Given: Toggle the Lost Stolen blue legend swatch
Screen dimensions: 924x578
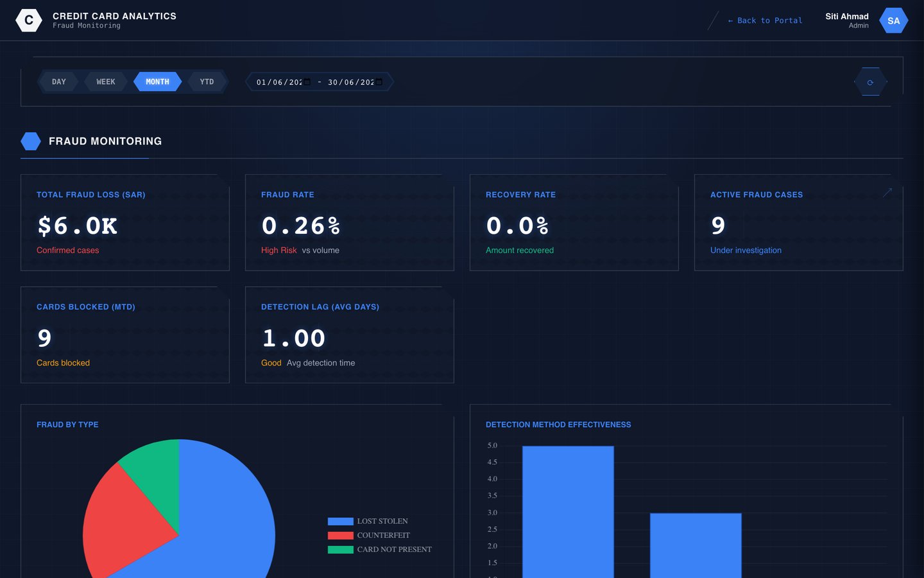Looking at the screenshot, I should pyautogui.click(x=340, y=521).
